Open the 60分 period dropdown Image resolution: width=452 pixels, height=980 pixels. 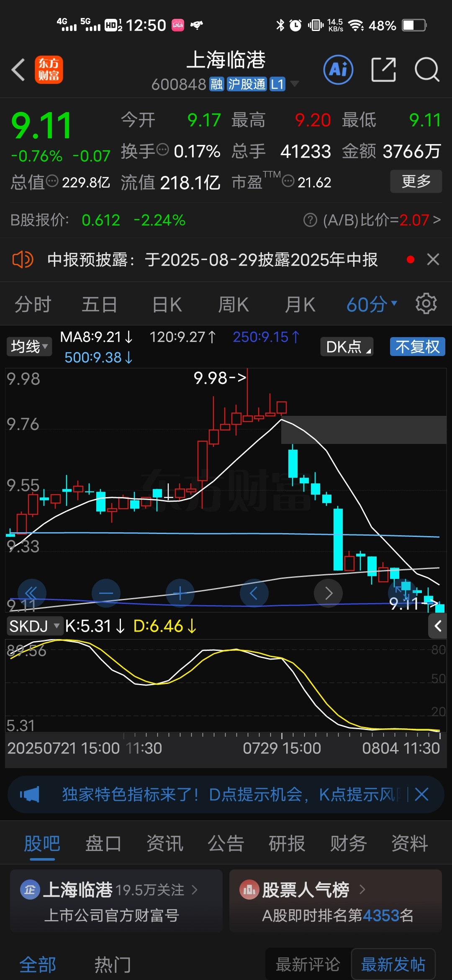pyautogui.click(x=372, y=304)
